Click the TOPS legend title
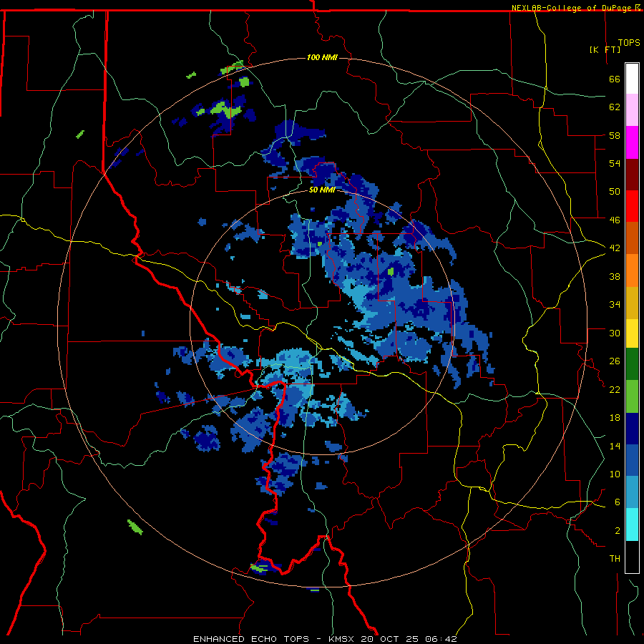The height and width of the screenshot is (644, 644). pyautogui.click(x=629, y=43)
